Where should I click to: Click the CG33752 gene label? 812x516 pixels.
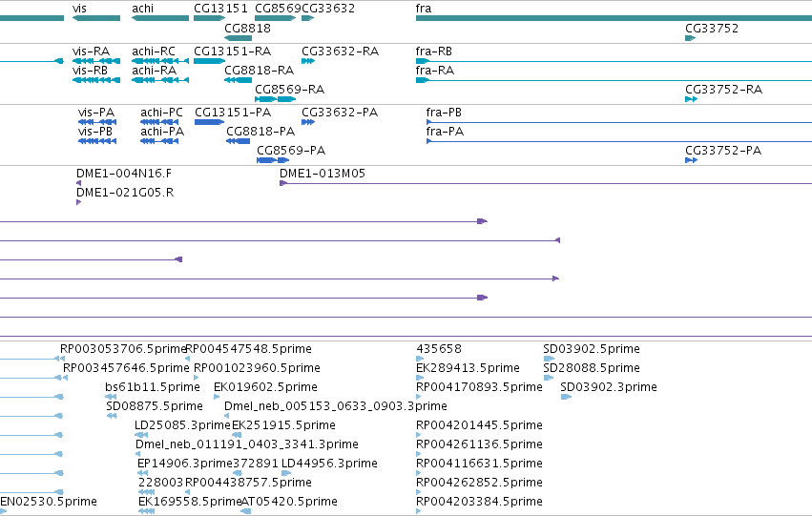pyautogui.click(x=712, y=28)
